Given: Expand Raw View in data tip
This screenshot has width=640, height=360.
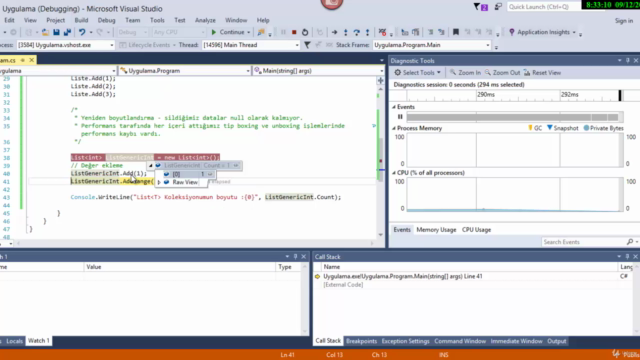Looking at the screenshot, I should (x=159, y=182).
